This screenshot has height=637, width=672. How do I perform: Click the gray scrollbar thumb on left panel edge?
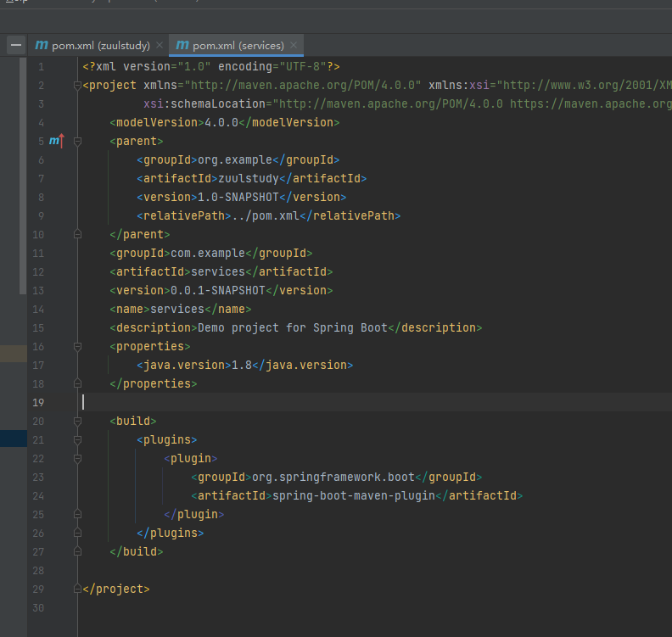[x=23, y=176]
